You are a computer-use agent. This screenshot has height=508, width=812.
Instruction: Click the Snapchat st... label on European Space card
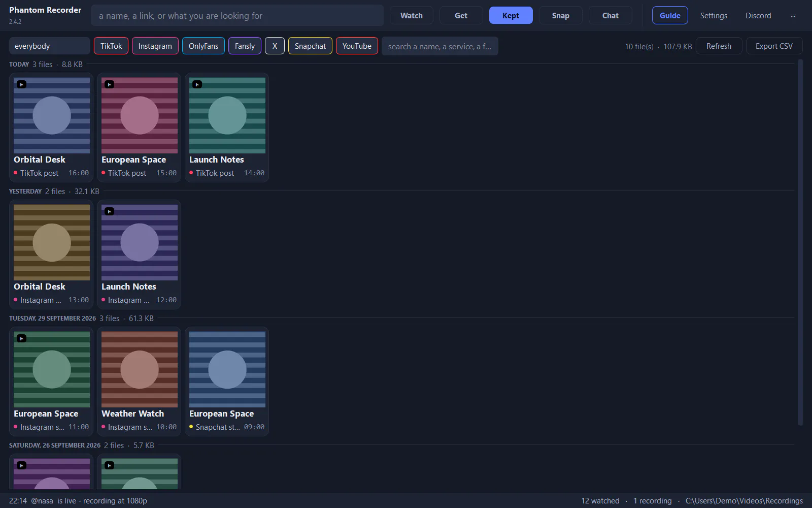click(218, 427)
